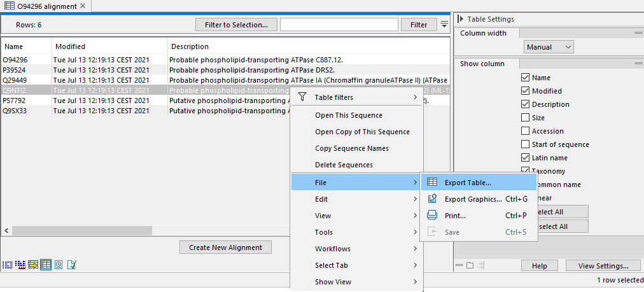Uncheck the Modified column checkbox
This screenshot has height=292, width=644.
point(525,91)
